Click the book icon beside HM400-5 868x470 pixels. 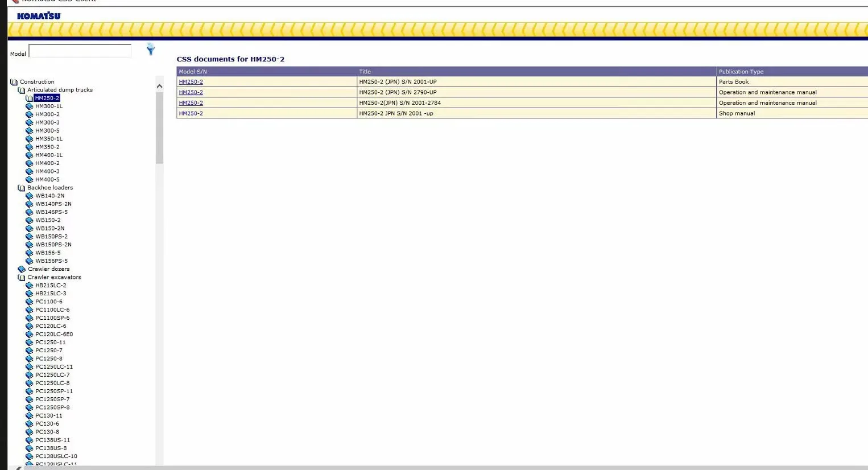30,180
